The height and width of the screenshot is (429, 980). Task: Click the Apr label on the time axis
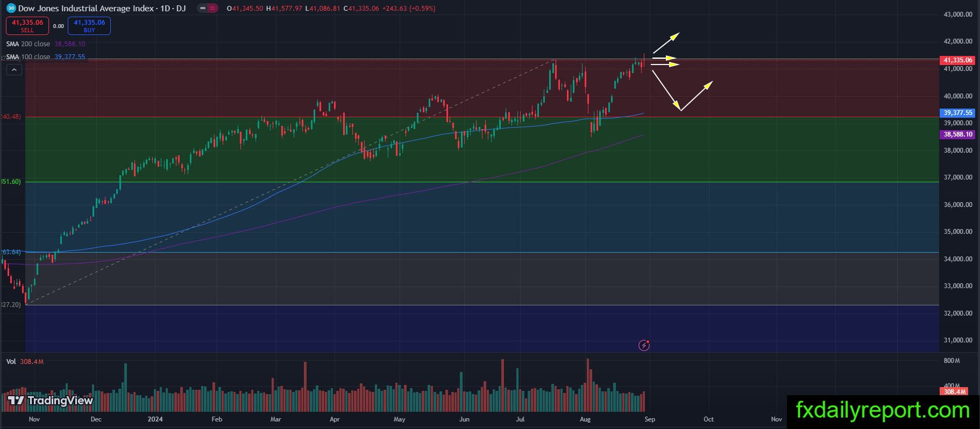point(335,419)
